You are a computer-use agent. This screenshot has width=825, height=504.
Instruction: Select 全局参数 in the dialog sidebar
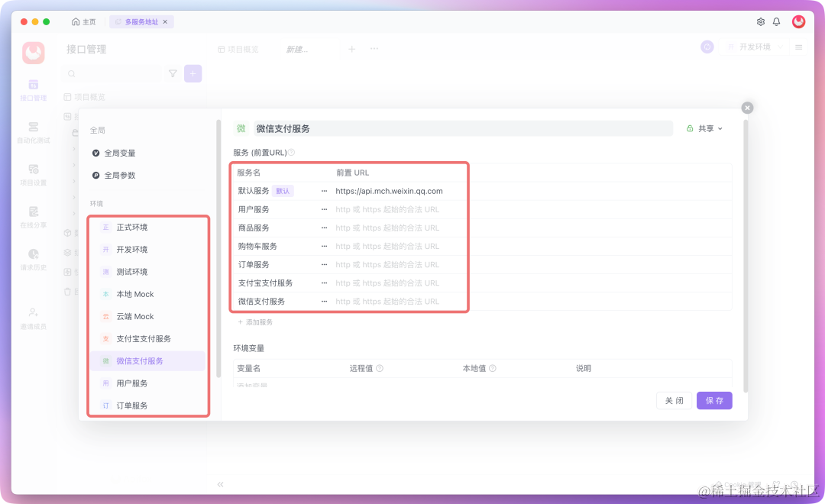coord(115,175)
